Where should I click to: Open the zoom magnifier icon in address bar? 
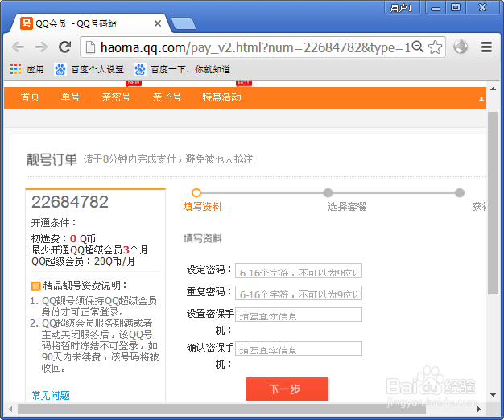point(418,47)
